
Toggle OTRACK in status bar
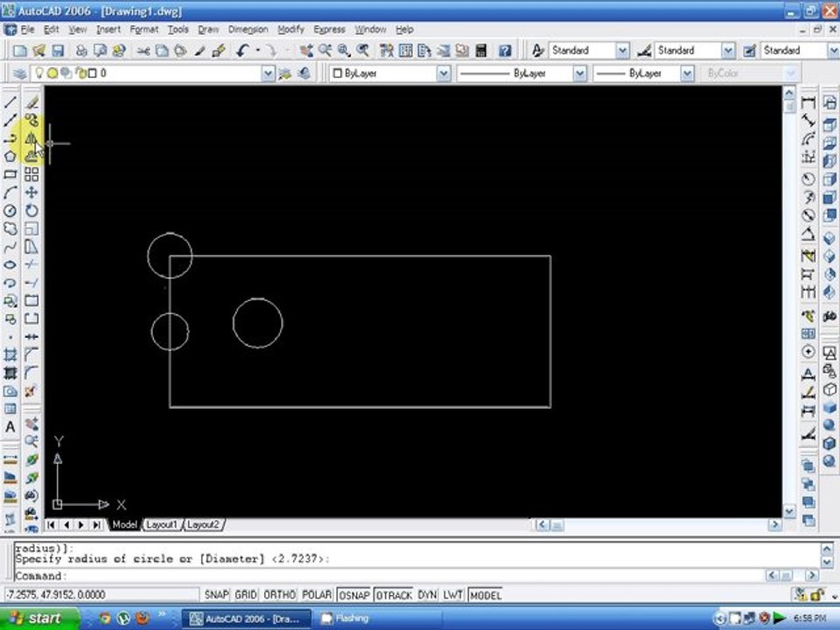[394, 595]
